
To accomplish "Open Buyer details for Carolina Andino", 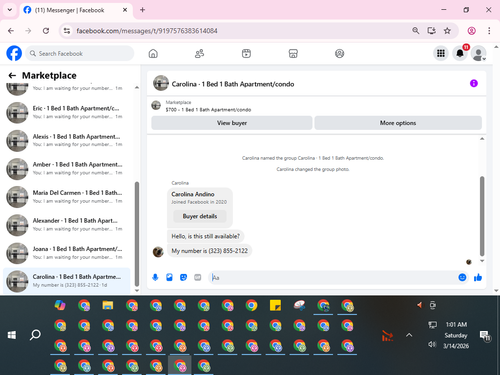I will click(x=200, y=216).
